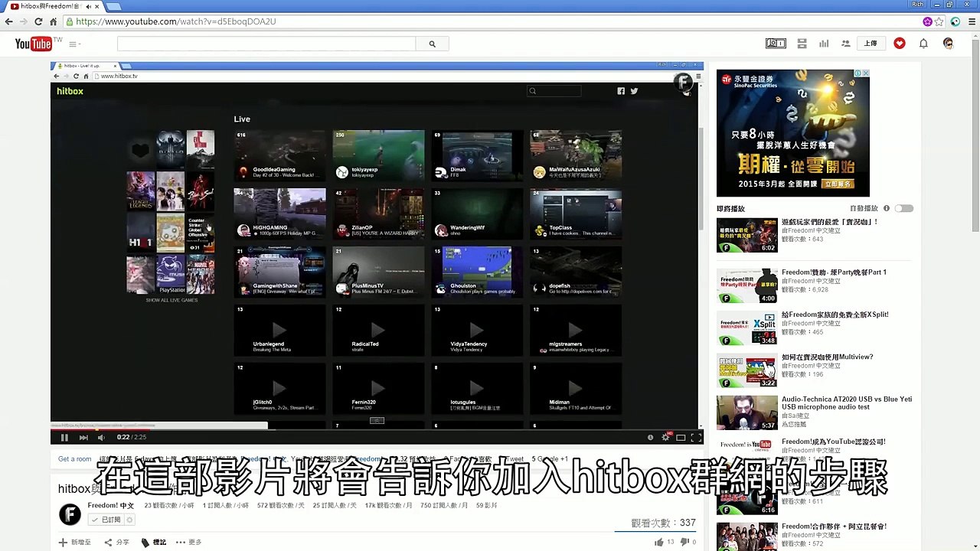The width and height of the screenshot is (980, 551).
Task: Open Freedom!贊助 趕Party晚餐Part 1 video
Action: pyautogui.click(x=834, y=272)
